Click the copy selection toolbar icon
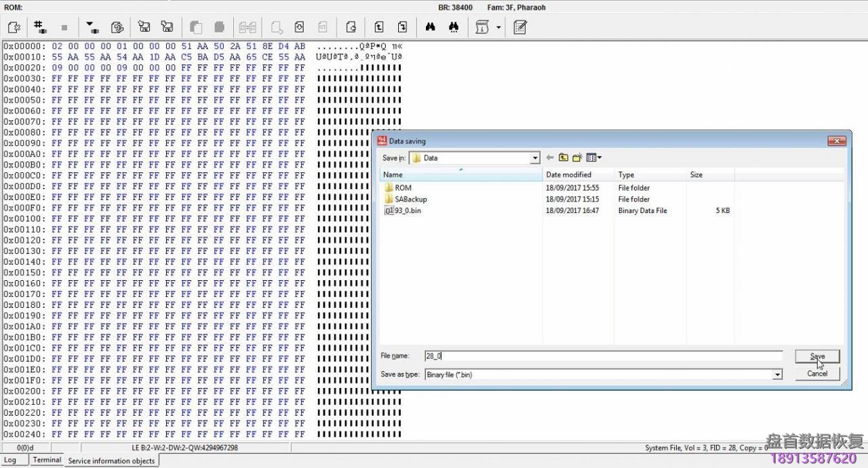The image size is (868, 468). pos(195,27)
